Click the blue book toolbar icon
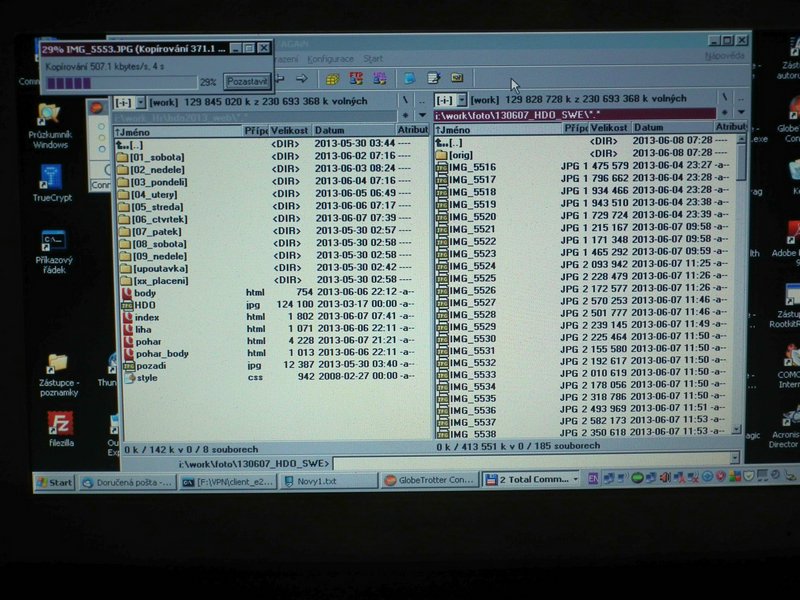Screen dimensions: 800x600 pos(409,78)
